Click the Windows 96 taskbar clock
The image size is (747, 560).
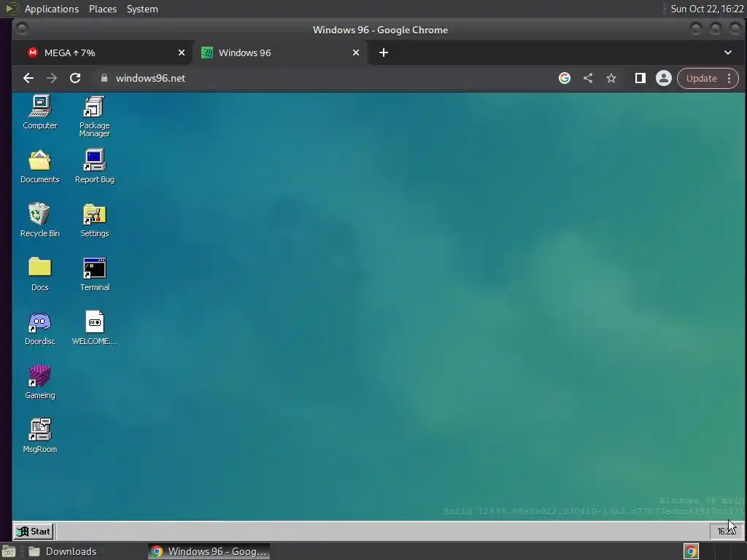[726, 531]
